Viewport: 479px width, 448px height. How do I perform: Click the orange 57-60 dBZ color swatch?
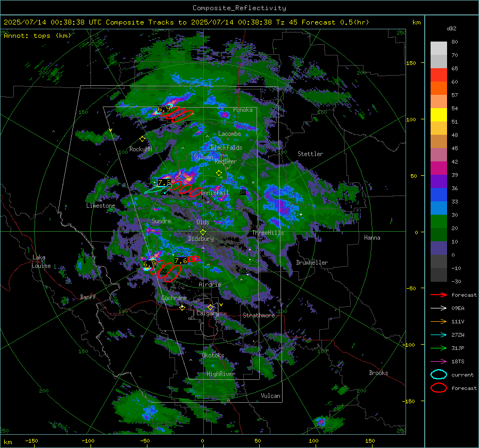click(439, 88)
